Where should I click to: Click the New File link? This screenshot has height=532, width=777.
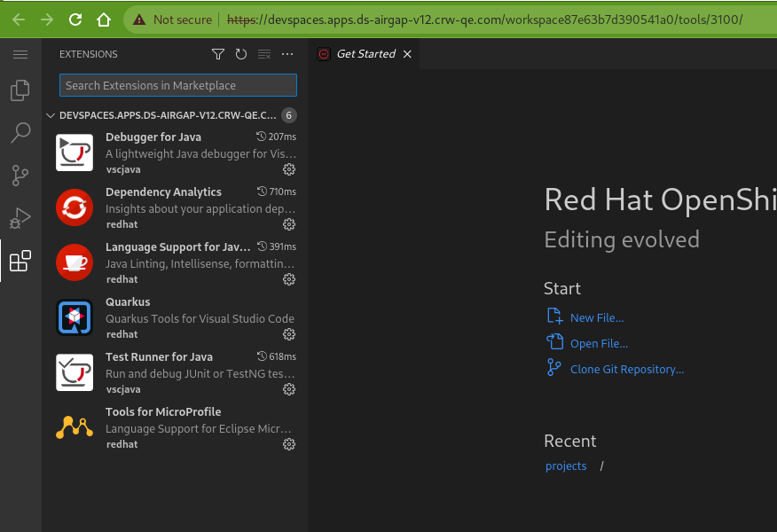tap(596, 317)
